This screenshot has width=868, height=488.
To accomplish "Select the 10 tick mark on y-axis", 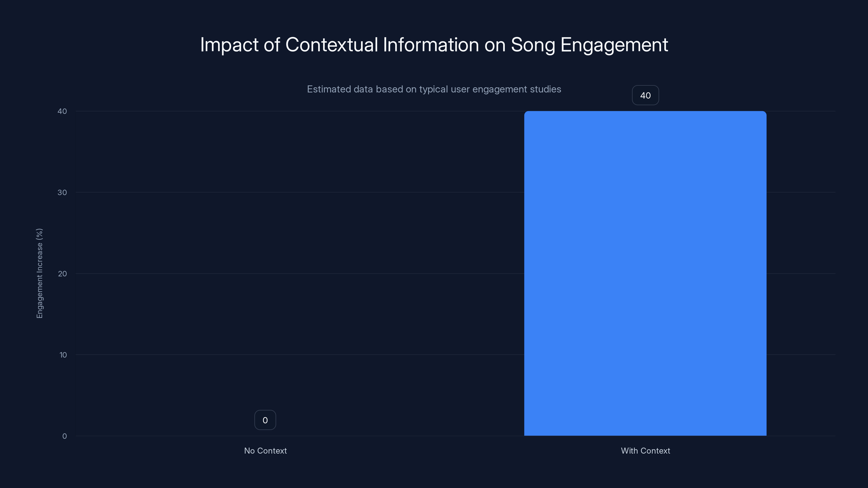I will click(63, 355).
